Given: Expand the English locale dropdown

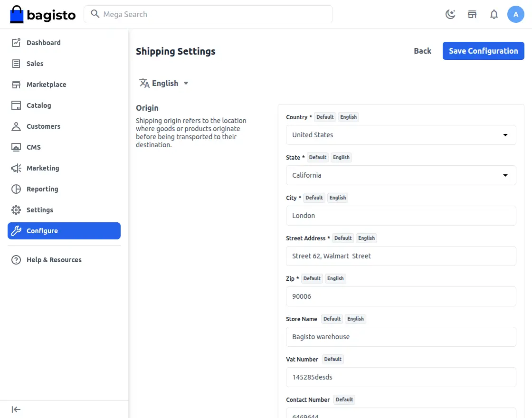Looking at the screenshot, I should click(164, 83).
